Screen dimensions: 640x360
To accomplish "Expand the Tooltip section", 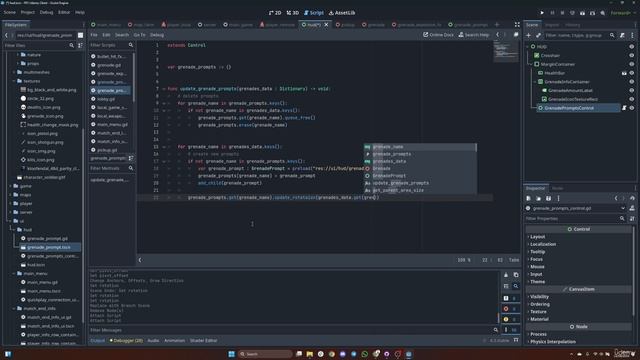I will [x=537, y=252].
